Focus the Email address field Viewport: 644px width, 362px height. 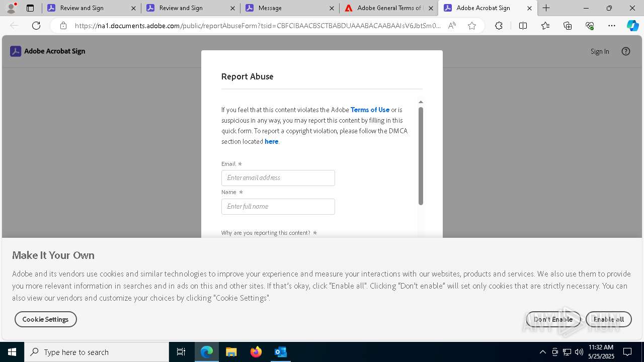(278, 178)
